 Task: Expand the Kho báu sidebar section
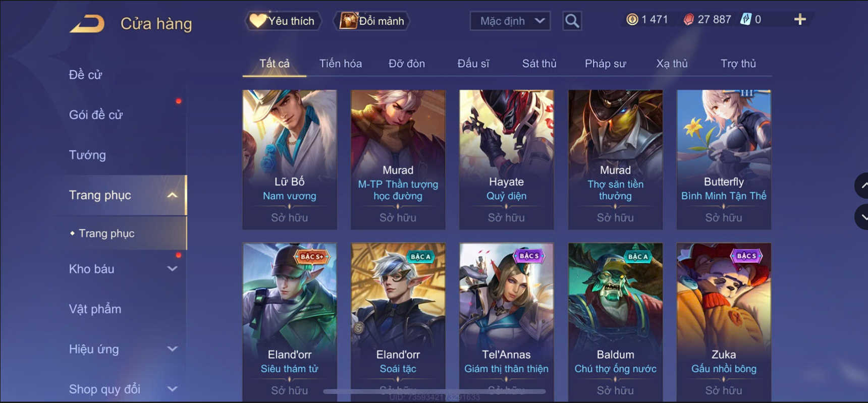[172, 269]
